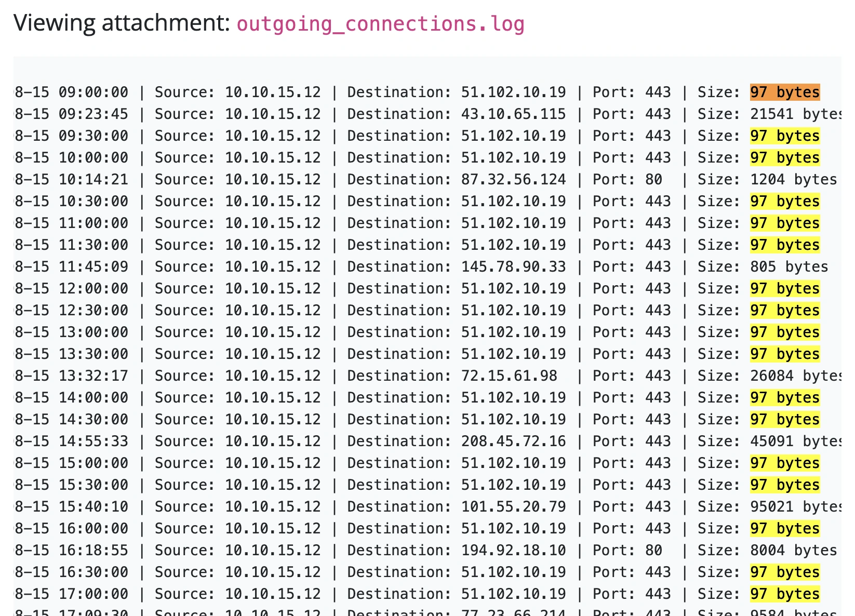Screen dimensions: 855x616
Task: Click the 145.78.90.33 destination address
Action: click(x=513, y=267)
